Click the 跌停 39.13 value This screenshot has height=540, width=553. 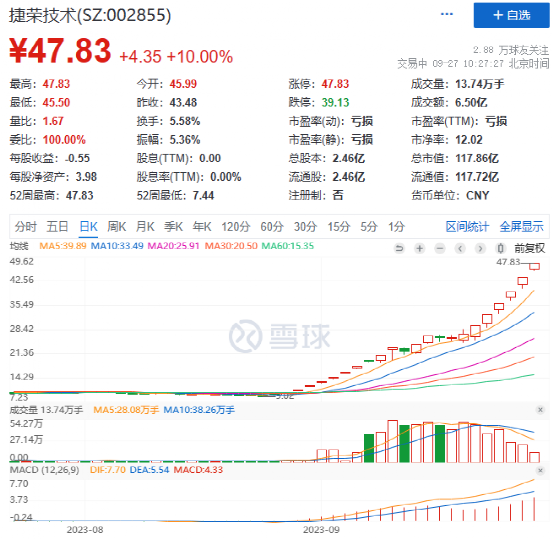[335, 103]
